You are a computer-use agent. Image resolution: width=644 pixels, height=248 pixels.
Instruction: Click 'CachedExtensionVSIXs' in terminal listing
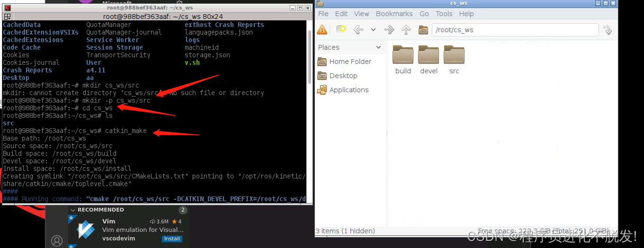click(x=41, y=32)
